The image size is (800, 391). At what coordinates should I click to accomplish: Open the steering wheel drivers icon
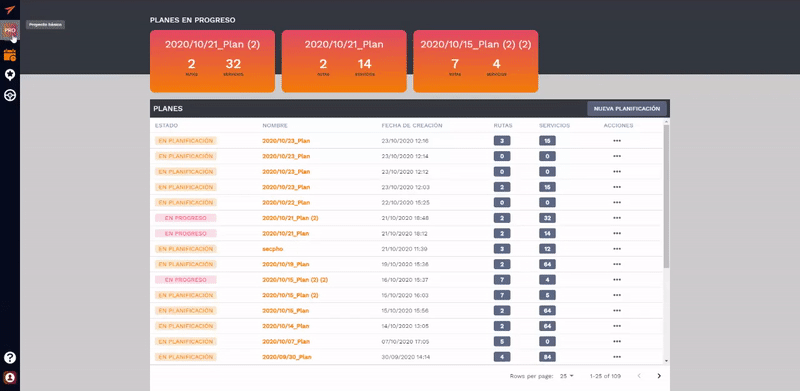[10, 95]
